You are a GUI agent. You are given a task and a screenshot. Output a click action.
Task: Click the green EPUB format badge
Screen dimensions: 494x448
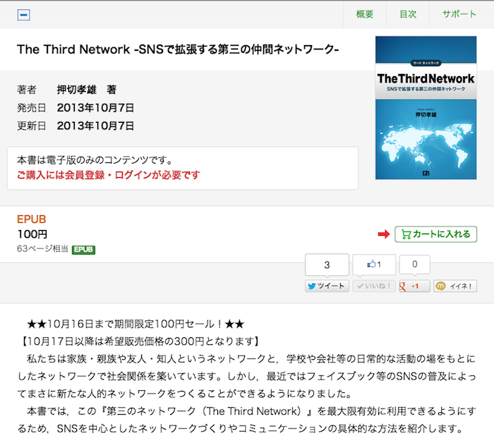[83, 250]
